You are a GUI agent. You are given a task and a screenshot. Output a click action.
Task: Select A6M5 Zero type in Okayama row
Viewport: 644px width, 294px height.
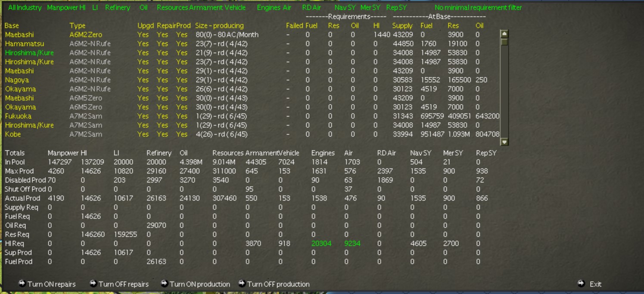pos(86,107)
